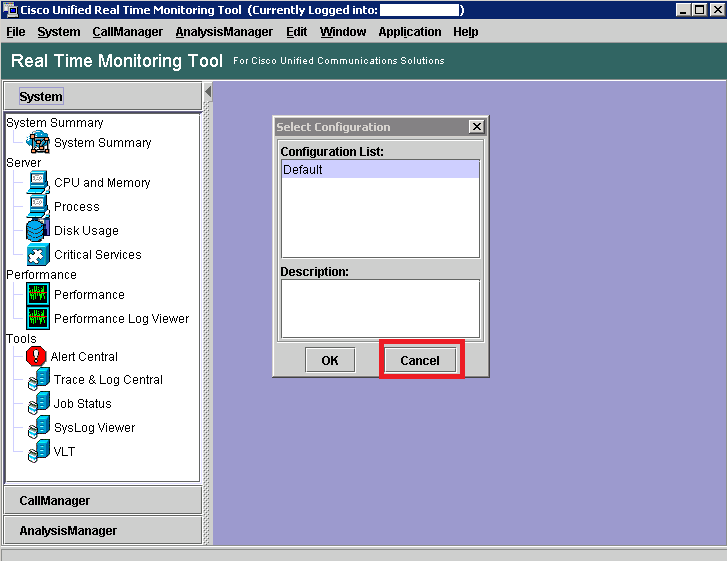Collapse the left pane with the arrow
Viewport: 727px width, 561px height.
click(x=208, y=92)
